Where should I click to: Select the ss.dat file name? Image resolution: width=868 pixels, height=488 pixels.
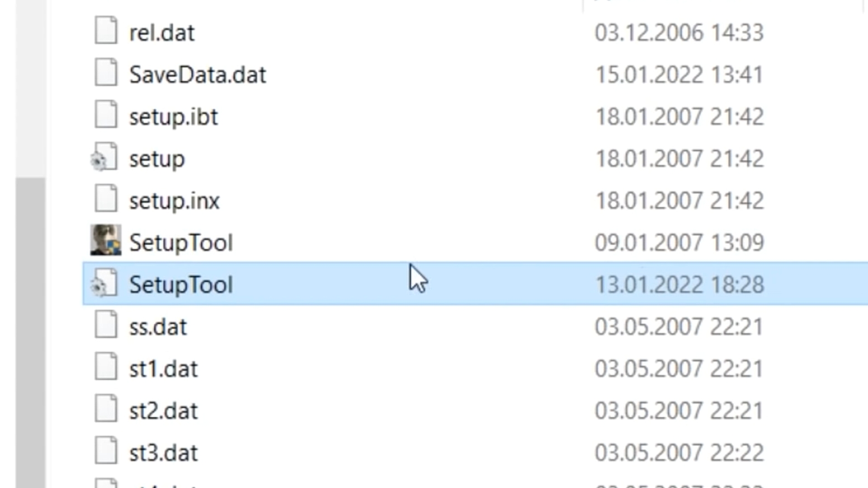(x=158, y=327)
